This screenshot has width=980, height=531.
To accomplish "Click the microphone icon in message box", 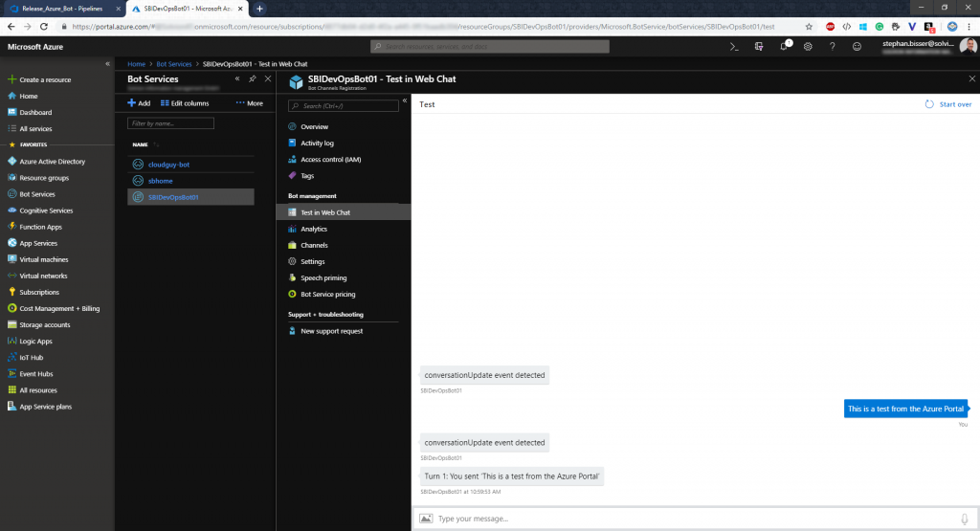I will pos(965,519).
